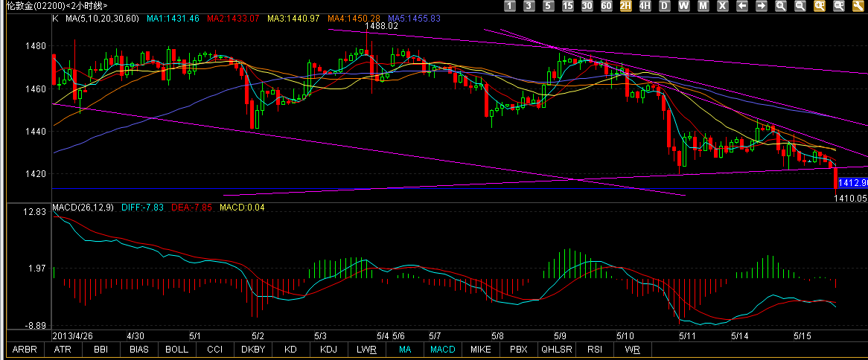Zoom out the chart with minus magnifier
The height and width of the screenshot is (360, 868).
800,6
